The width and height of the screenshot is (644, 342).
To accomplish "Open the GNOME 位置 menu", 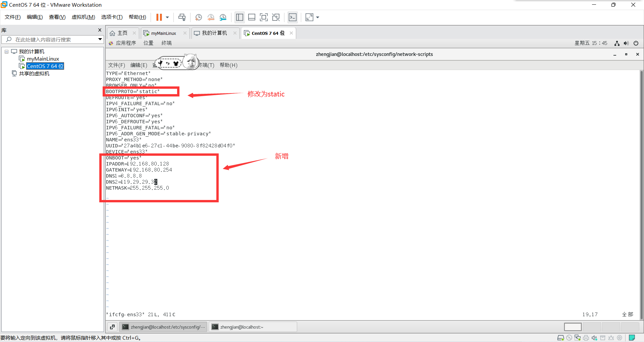I will pyautogui.click(x=148, y=43).
